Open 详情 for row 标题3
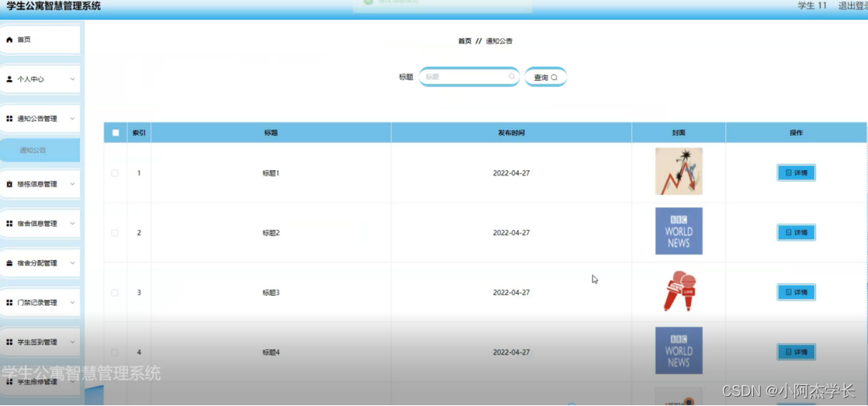Image resolution: width=868 pixels, height=406 pixels. click(x=796, y=293)
